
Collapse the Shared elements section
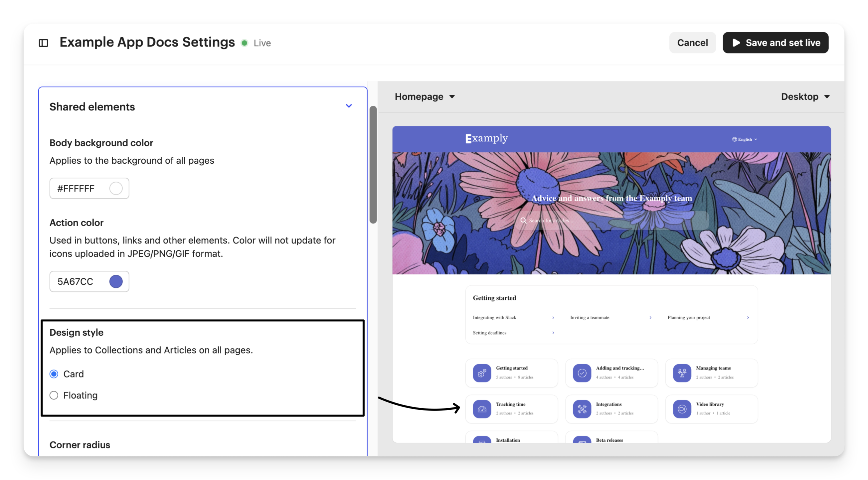[x=349, y=106]
